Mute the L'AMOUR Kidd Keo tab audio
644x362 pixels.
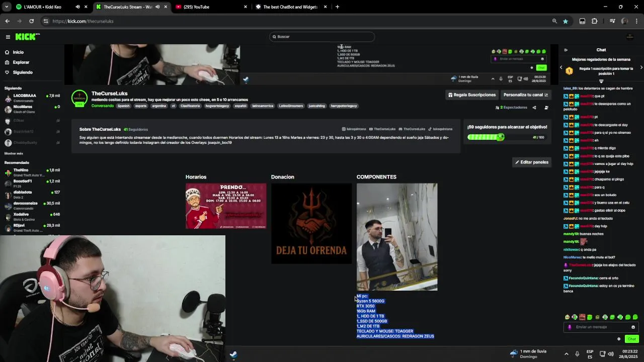77,7
